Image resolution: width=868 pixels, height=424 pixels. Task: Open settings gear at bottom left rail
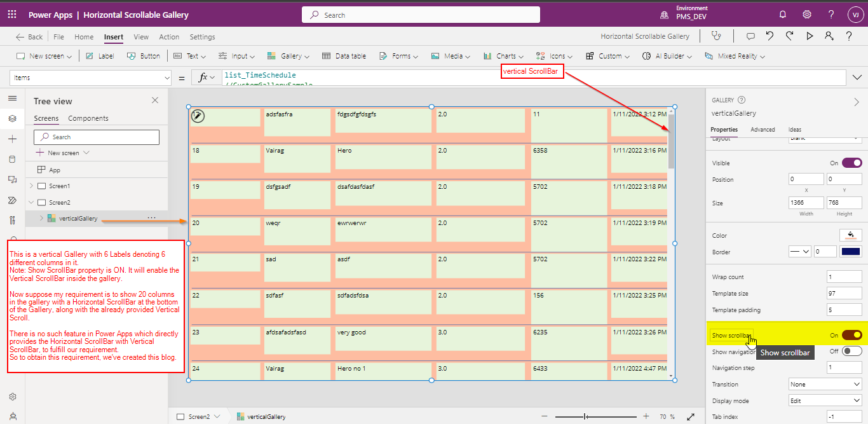click(12, 397)
